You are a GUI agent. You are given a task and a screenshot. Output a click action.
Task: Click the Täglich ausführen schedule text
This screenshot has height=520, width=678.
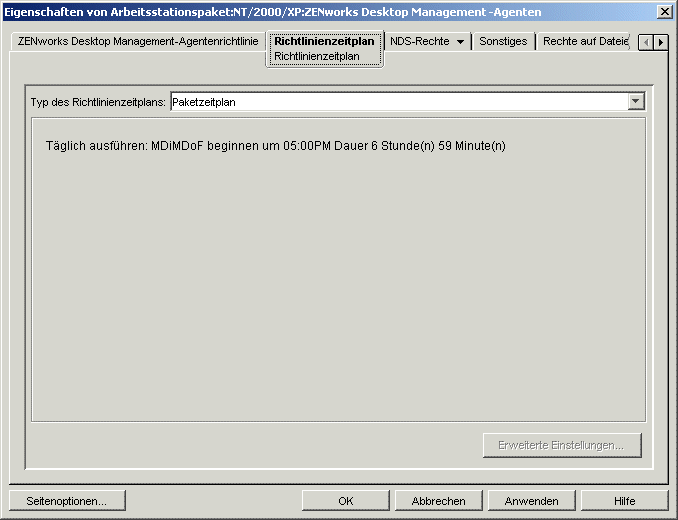coord(275,146)
